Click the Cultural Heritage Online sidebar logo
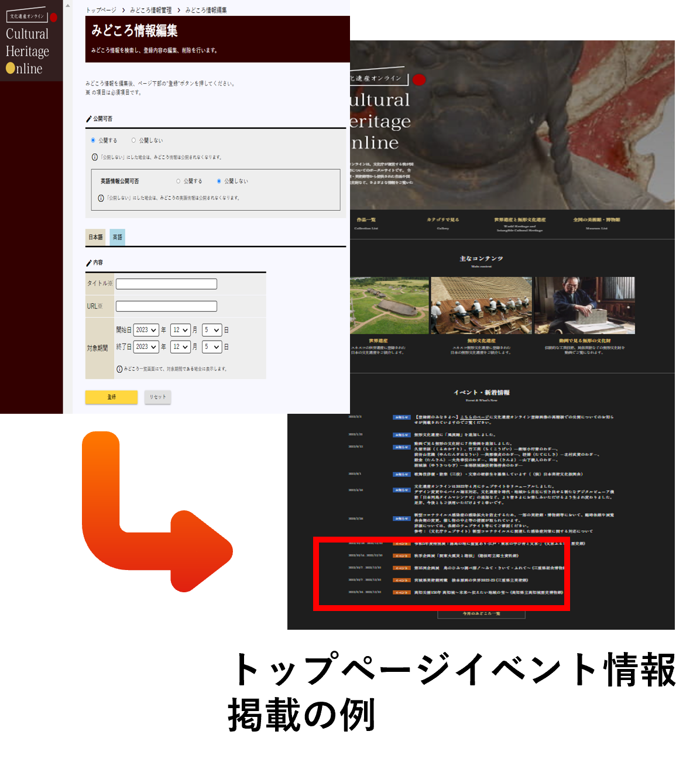Viewport: 700px width, 762px height. [30, 43]
